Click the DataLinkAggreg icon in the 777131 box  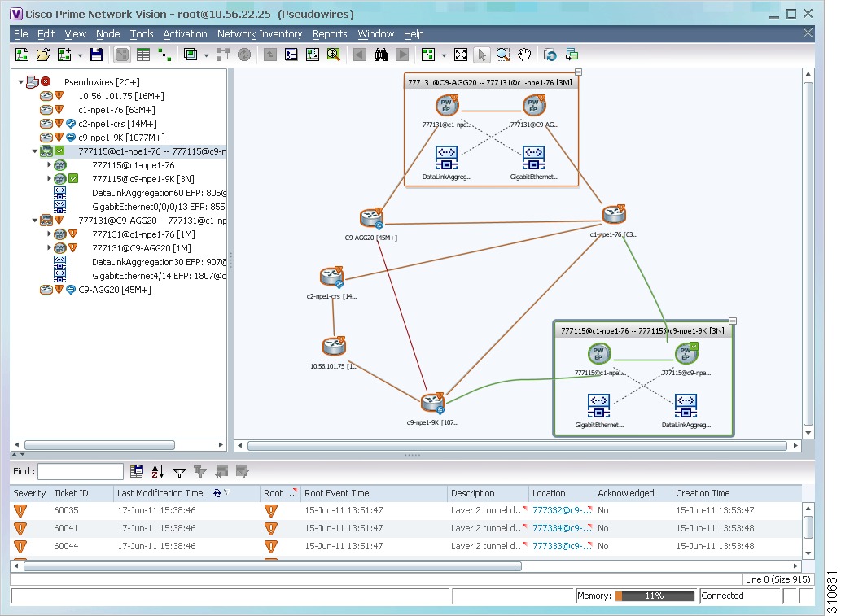coord(446,158)
